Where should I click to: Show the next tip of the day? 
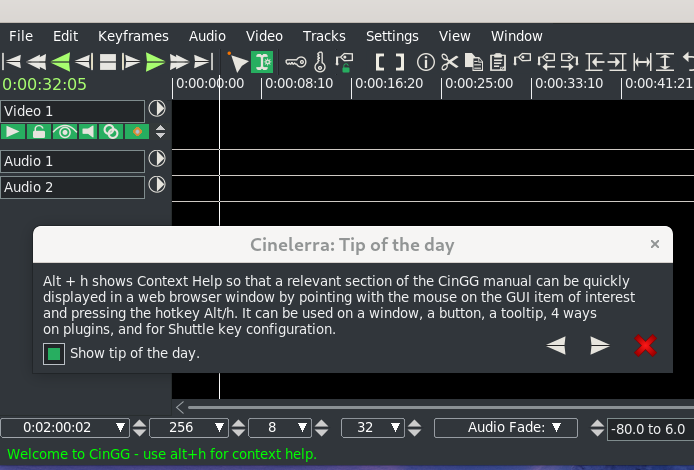(x=600, y=346)
